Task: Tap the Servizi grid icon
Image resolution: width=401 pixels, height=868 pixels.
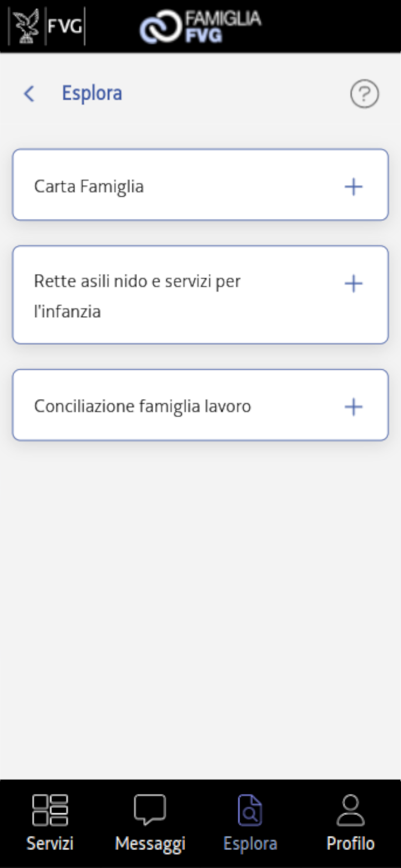Action: (50, 810)
